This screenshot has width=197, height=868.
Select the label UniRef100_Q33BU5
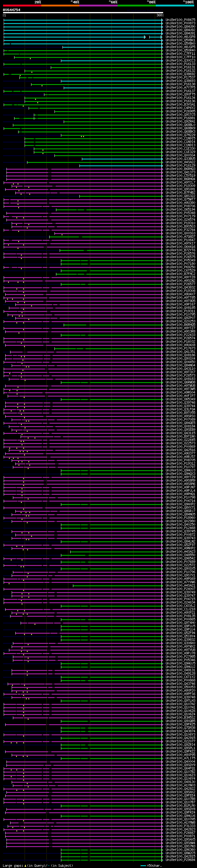(x=180, y=159)
